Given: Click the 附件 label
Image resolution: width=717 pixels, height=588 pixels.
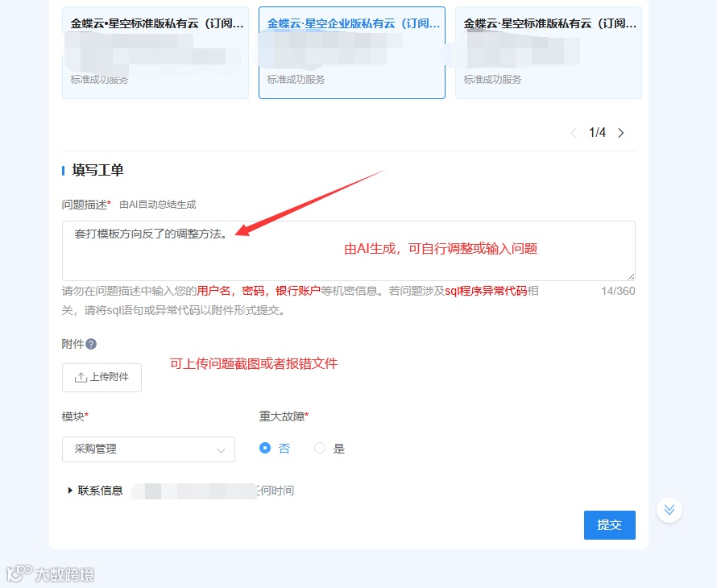Looking at the screenshot, I should tap(73, 344).
